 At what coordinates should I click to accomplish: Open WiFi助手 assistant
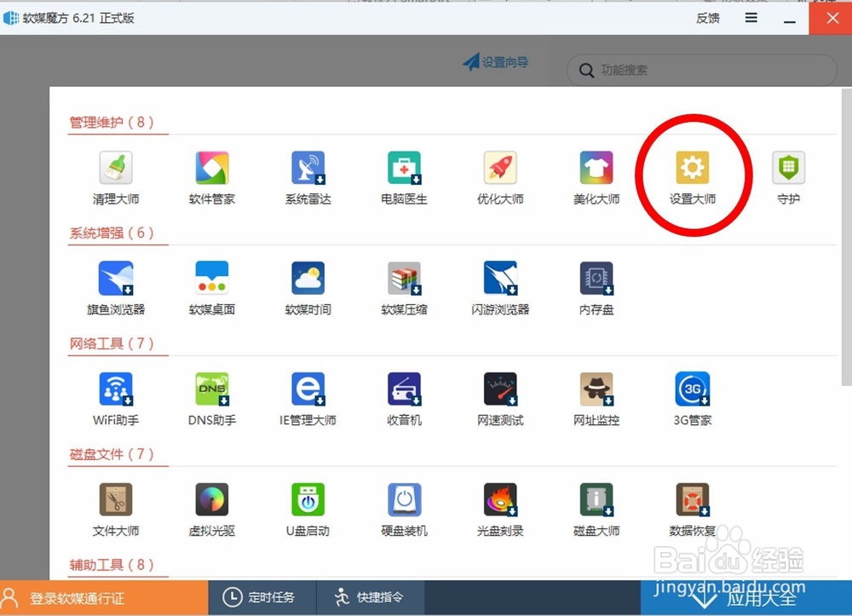pyautogui.click(x=115, y=389)
